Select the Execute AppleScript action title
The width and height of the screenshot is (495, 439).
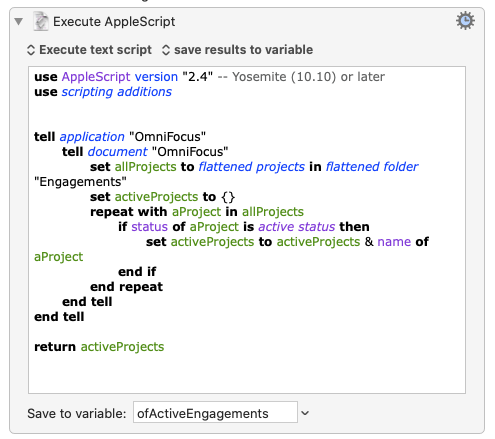coord(114,22)
